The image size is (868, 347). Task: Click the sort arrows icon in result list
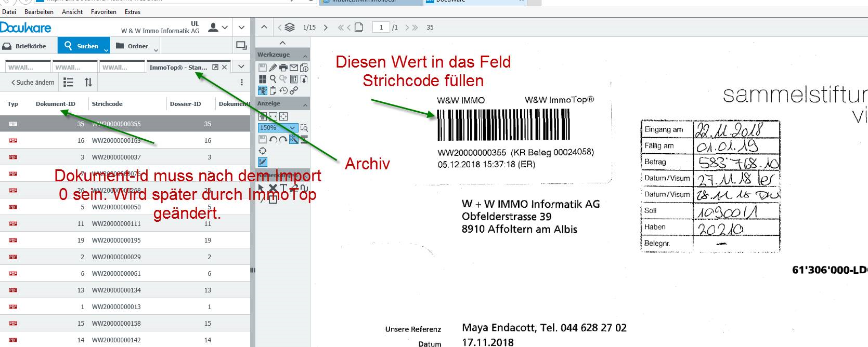[88, 82]
